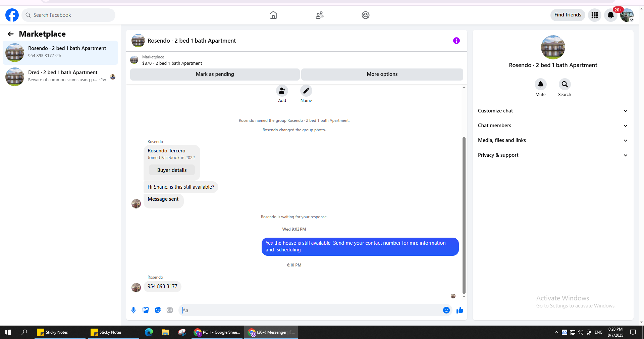Screen dimensions: 644x339
Task: Open Buyer details button
Action: coord(172,170)
